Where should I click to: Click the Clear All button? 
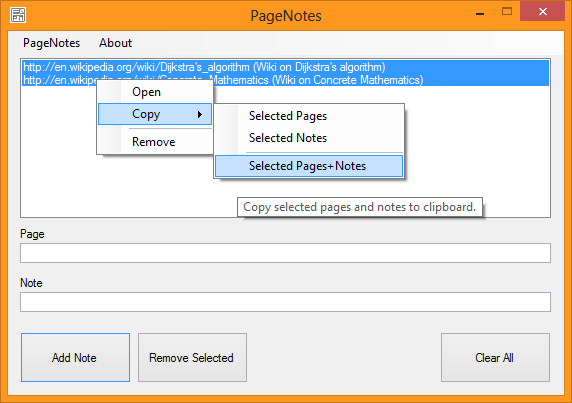[x=495, y=357]
